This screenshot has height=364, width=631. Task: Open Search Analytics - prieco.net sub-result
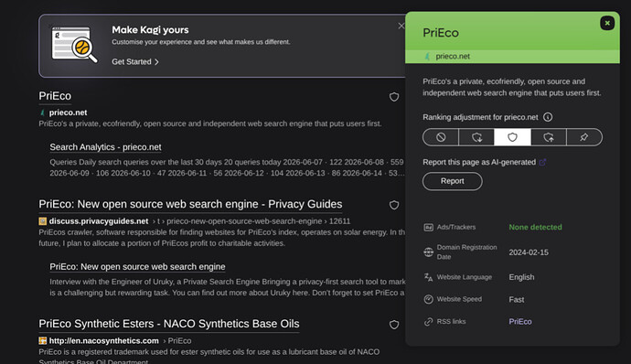pyautogui.click(x=105, y=147)
